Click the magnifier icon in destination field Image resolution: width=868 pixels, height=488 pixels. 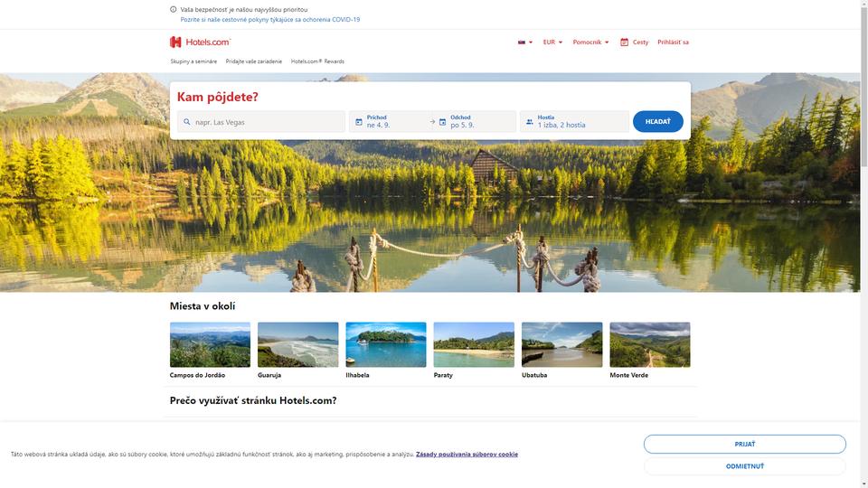pyautogui.click(x=187, y=122)
